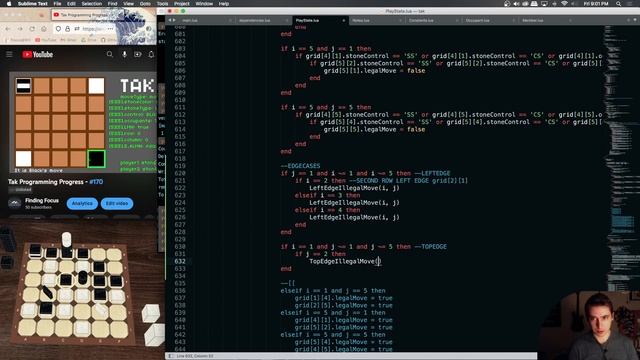The height and width of the screenshot is (360, 640).
Task: Open AirPlay display menu icon
Action: click(x=544, y=4)
